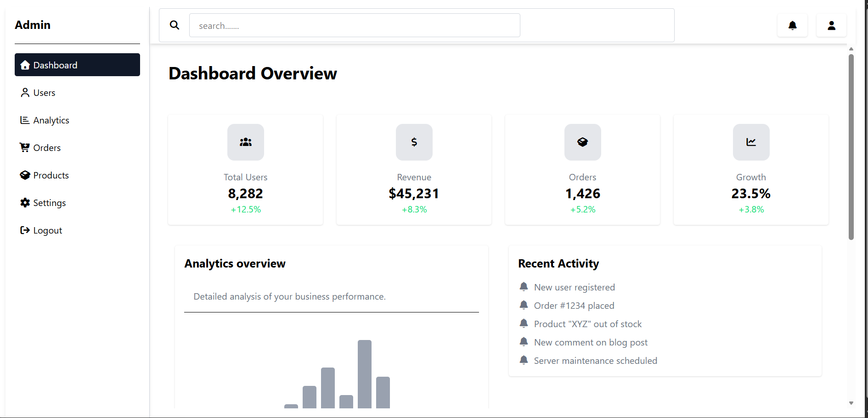This screenshot has width=868, height=418.
Task: Click the shopping cart icon for Orders
Action: (x=25, y=147)
